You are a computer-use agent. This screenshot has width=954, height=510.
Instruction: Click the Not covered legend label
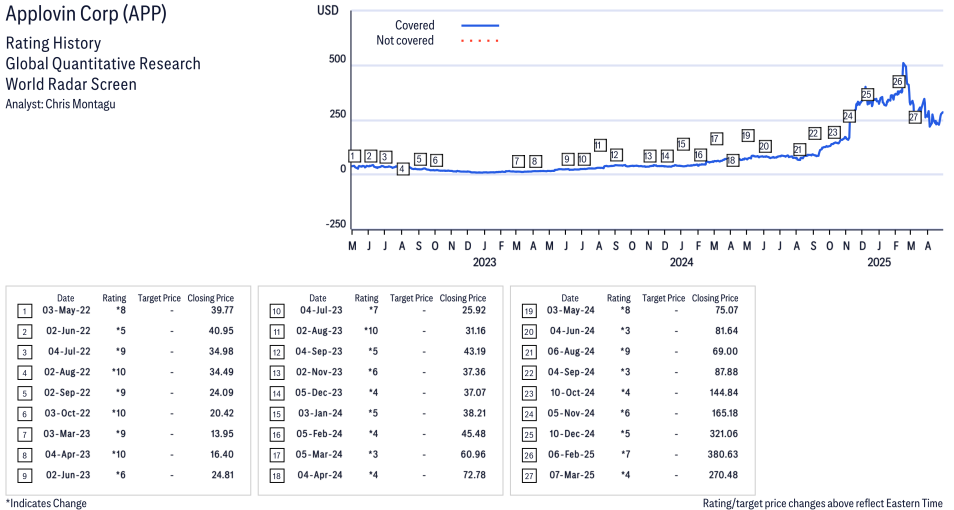[405, 40]
